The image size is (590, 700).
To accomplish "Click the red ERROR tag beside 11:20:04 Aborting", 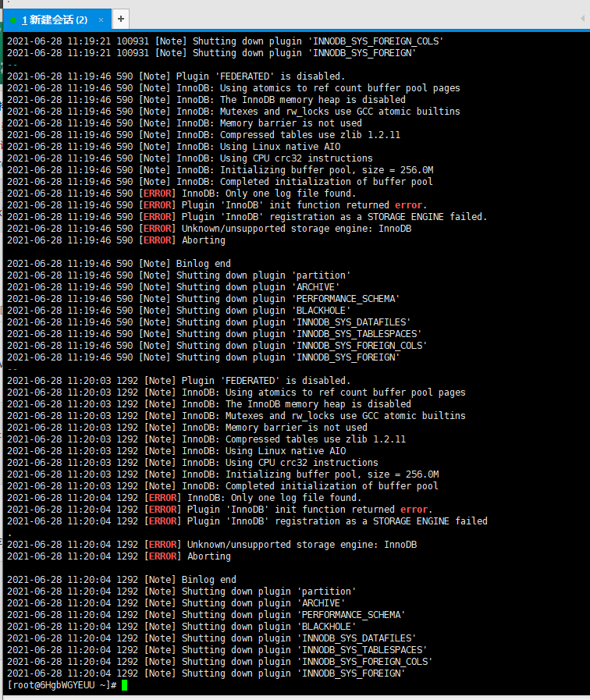I will (163, 556).
